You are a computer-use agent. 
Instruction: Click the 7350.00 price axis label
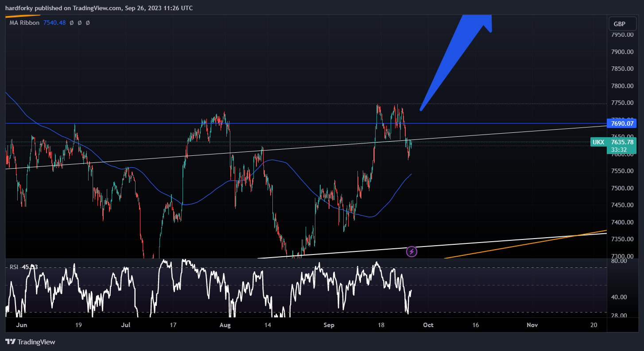[622, 239]
